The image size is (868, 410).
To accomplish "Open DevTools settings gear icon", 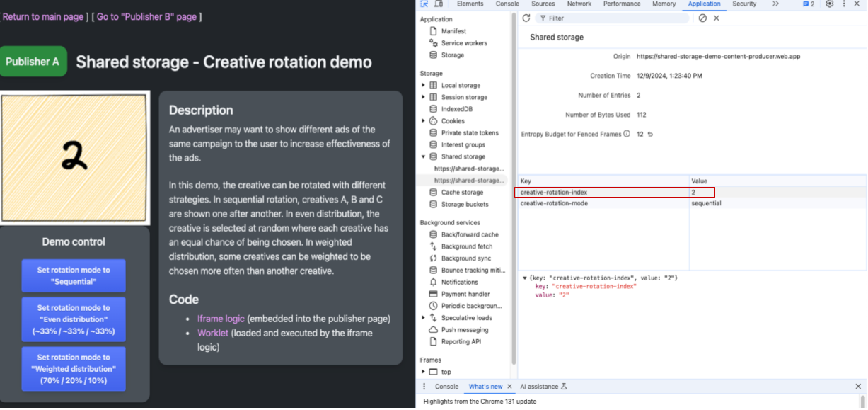I will tap(830, 5).
